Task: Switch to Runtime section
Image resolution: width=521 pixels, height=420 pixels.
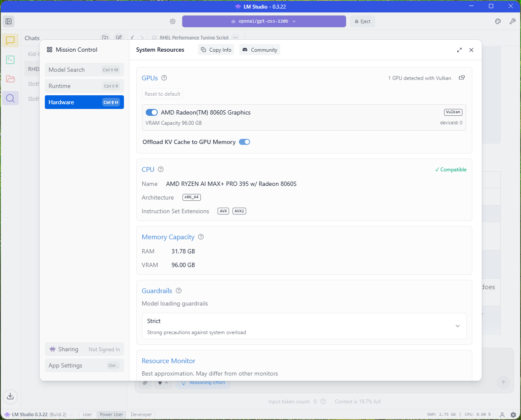Action: click(84, 86)
